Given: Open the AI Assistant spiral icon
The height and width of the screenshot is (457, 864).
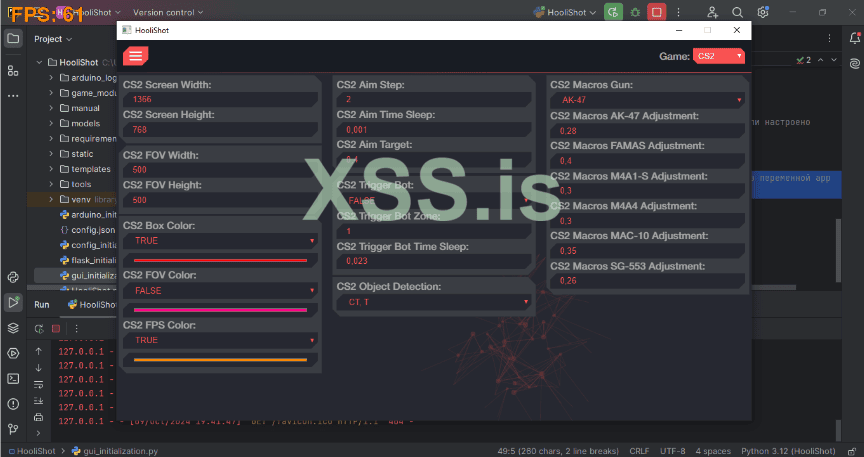Looking at the screenshot, I should pos(855,63).
